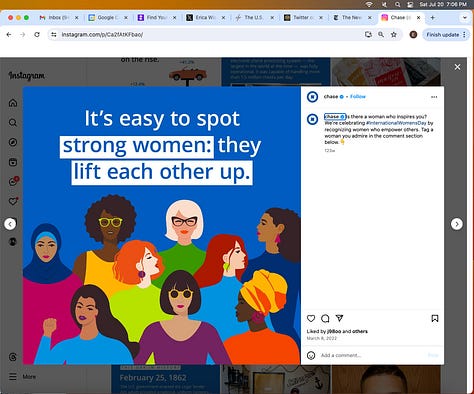Close the post overlay with X
Screen dimensions: 474x394
tap(457, 67)
